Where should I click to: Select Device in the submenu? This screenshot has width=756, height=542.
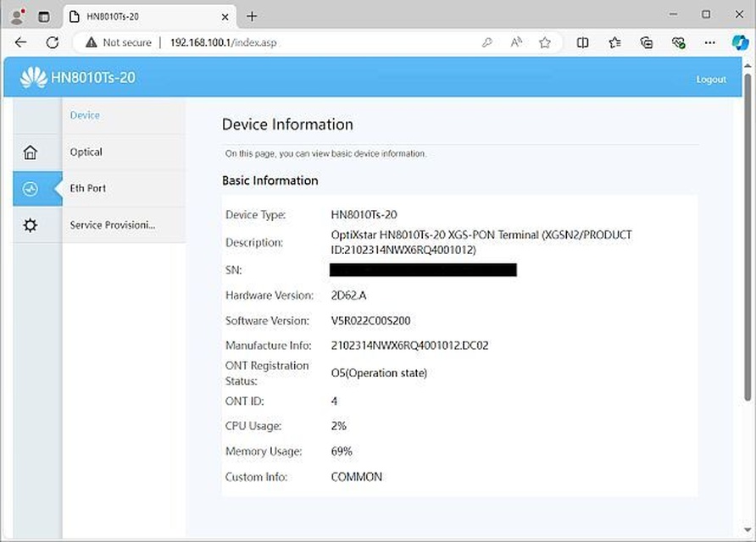[x=85, y=115]
